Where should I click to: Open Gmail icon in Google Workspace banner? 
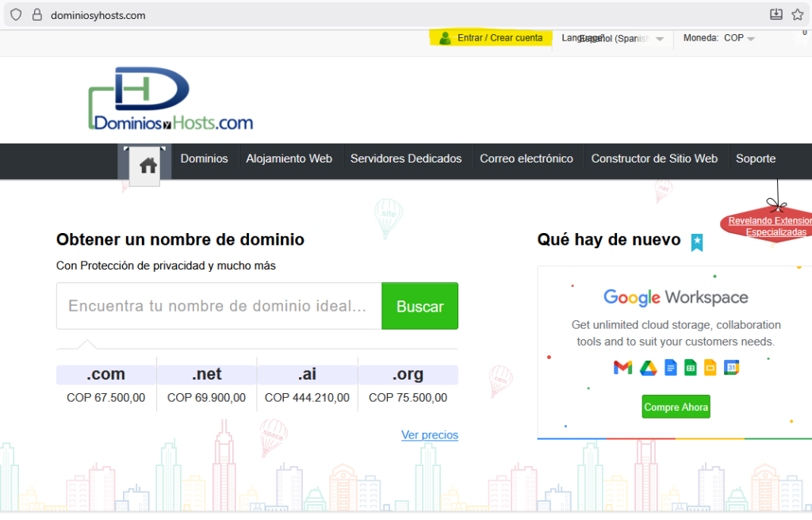(622, 367)
